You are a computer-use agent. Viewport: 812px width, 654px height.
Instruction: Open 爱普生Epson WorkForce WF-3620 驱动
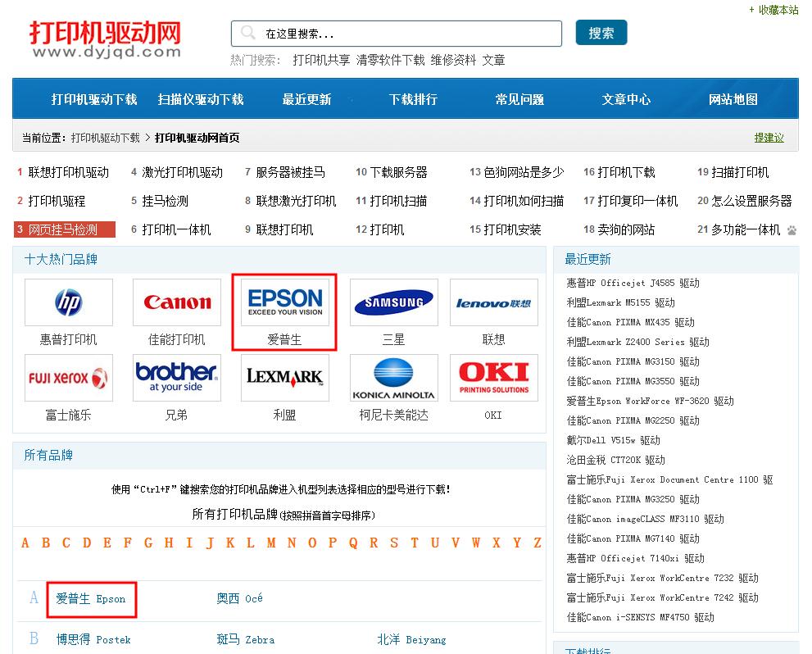(650, 402)
